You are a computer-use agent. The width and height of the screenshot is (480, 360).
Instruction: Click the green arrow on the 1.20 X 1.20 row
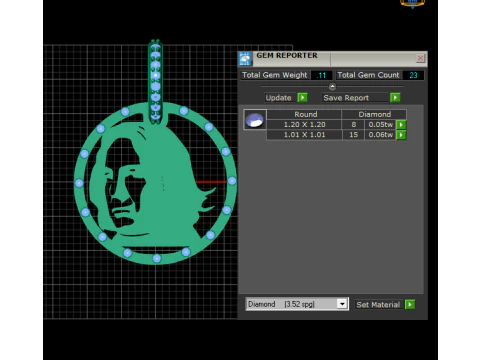pyautogui.click(x=401, y=125)
